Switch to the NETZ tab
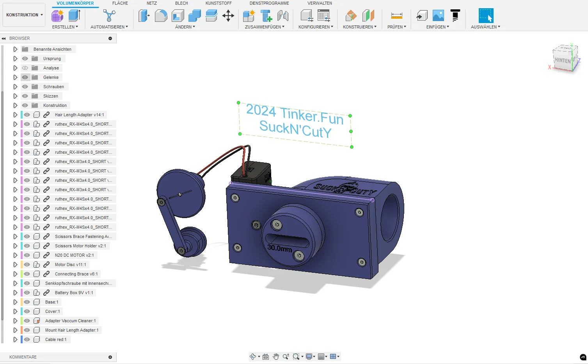Viewport: 588px width, 364px height. pos(152,3)
